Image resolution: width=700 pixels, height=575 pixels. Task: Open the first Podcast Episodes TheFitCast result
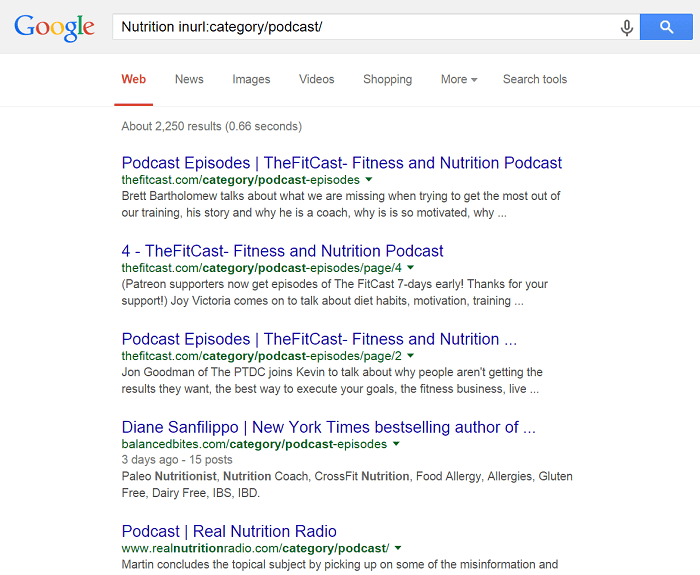(342, 163)
